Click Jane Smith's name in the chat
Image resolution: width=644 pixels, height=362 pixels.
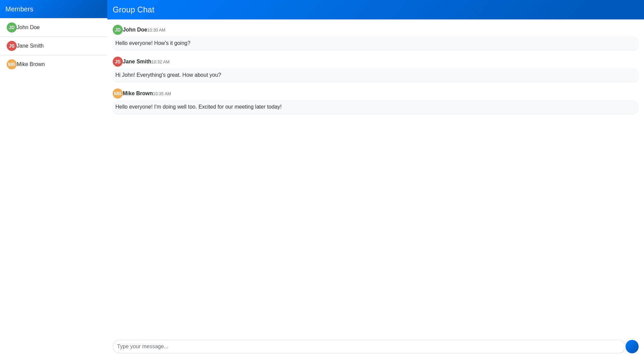[x=137, y=62]
